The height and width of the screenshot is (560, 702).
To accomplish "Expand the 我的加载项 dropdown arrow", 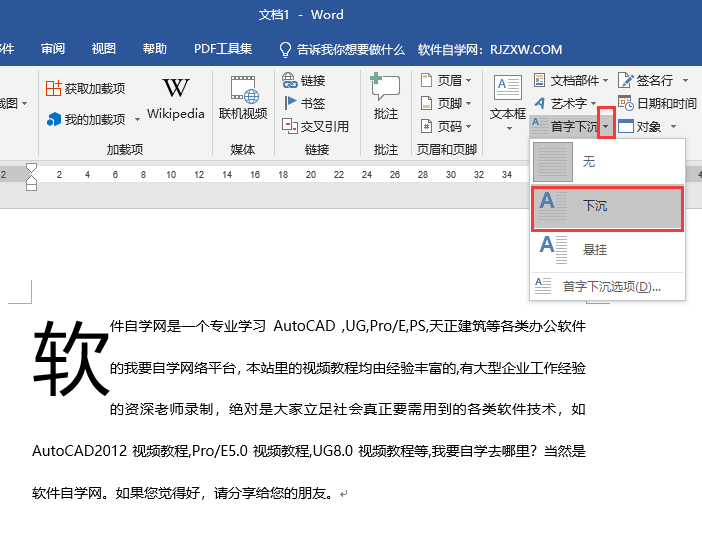I will click(137, 120).
